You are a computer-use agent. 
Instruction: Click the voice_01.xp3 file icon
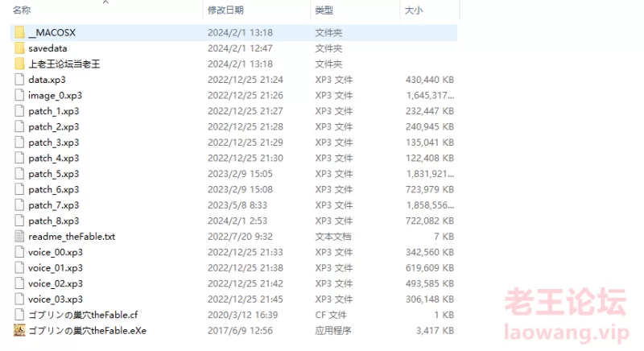(x=19, y=267)
